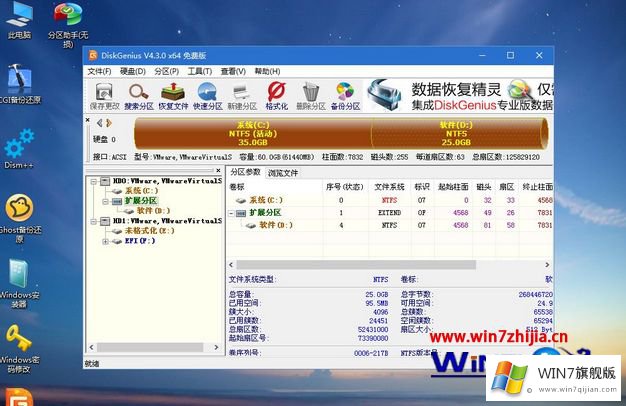Click 起始柱面 column header
Image resolution: width=626 pixels, height=406 pixels.
click(x=453, y=186)
